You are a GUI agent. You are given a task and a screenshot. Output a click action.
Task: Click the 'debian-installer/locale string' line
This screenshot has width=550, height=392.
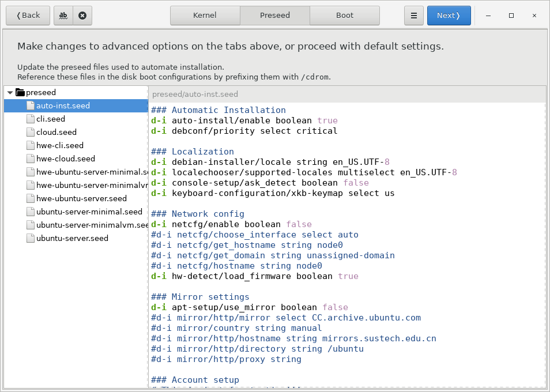point(270,162)
